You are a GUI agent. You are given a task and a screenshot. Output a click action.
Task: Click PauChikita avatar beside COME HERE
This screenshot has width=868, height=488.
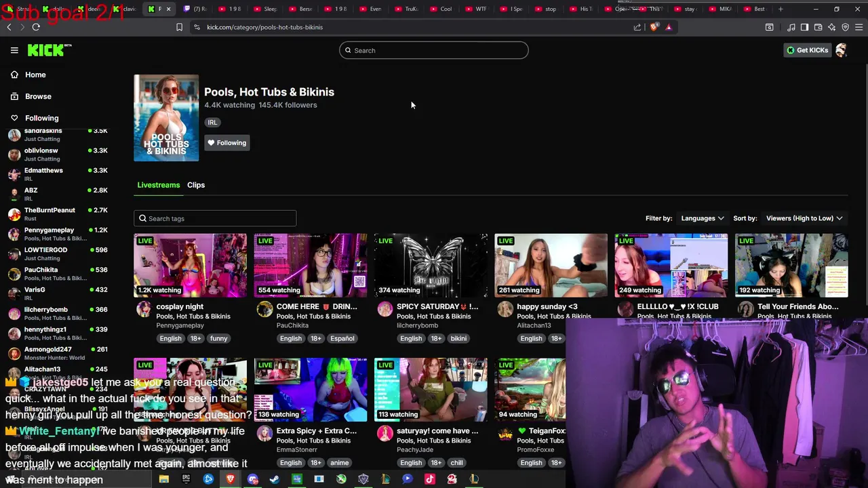pyautogui.click(x=264, y=310)
